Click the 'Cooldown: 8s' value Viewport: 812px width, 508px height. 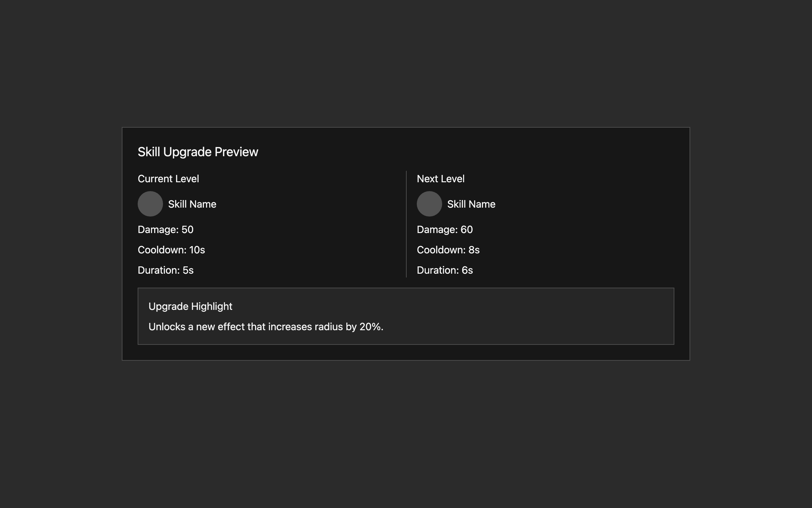448,250
